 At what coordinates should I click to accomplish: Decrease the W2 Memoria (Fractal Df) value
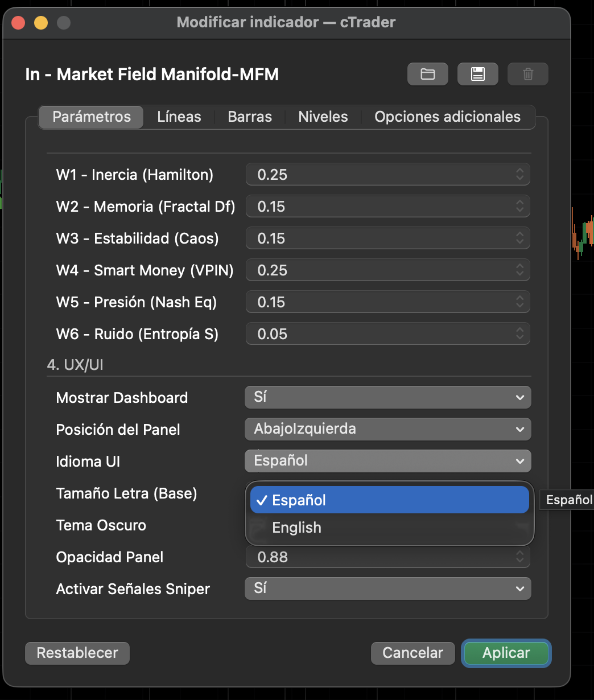pos(519,209)
